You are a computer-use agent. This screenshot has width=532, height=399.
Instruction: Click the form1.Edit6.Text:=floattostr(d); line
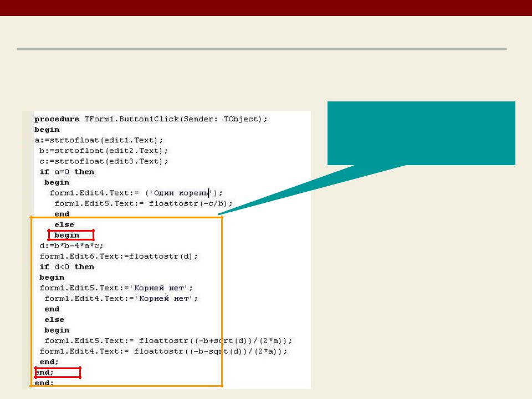tap(119, 256)
